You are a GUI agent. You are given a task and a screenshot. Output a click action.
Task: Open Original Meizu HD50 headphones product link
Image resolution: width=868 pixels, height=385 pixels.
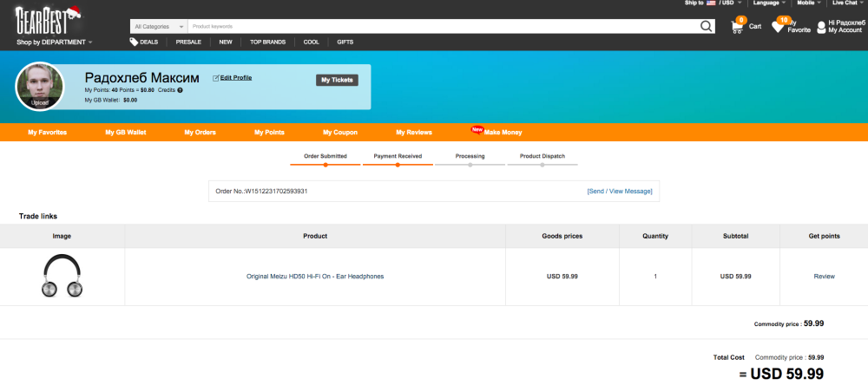pos(315,276)
